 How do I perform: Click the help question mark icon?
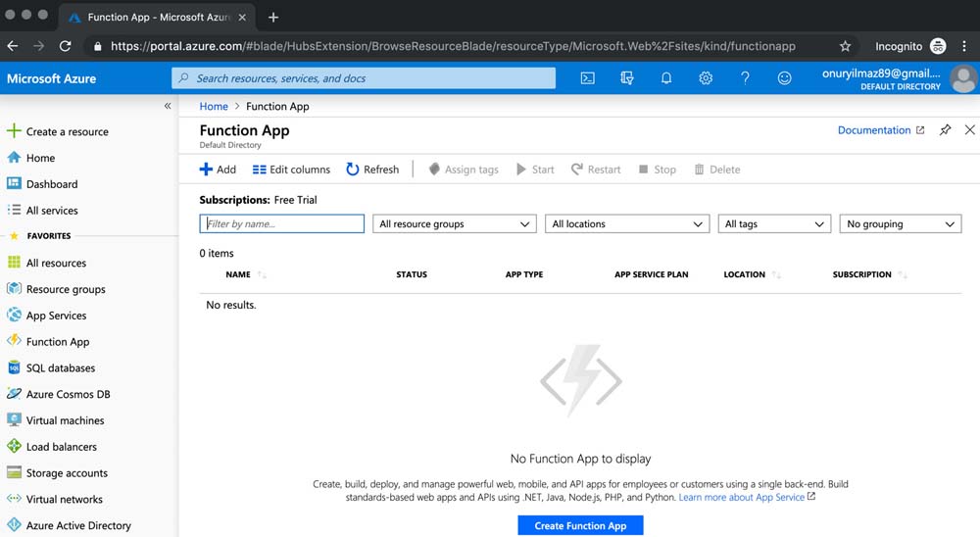click(x=745, y=78)
